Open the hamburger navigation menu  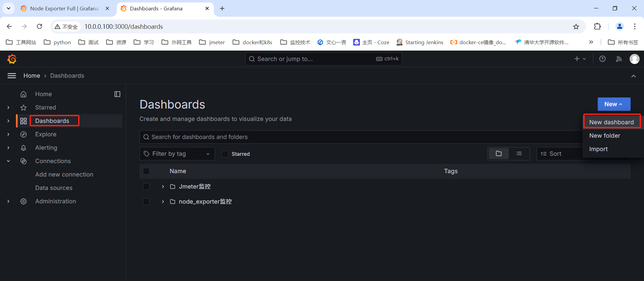[12, 76]
